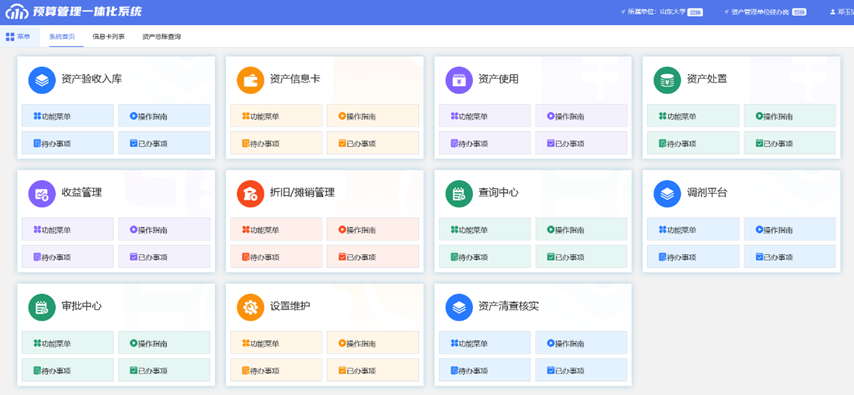Open 功能菜单 under 调剂平台
This screenshot has height=395, width=854.
(x=693, y=229)
